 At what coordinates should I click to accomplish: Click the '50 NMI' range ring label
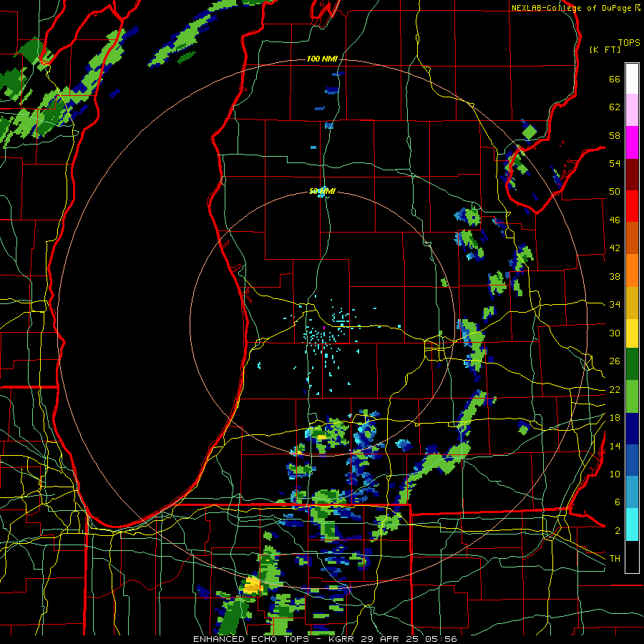coord(323,191)
